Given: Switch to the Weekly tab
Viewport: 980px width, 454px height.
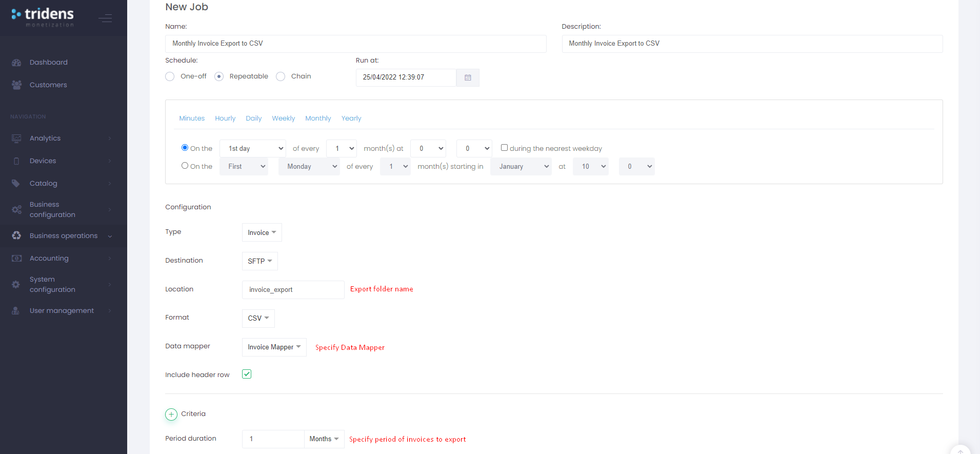Looking at the screenshot, I should click(x=283, y=119).
